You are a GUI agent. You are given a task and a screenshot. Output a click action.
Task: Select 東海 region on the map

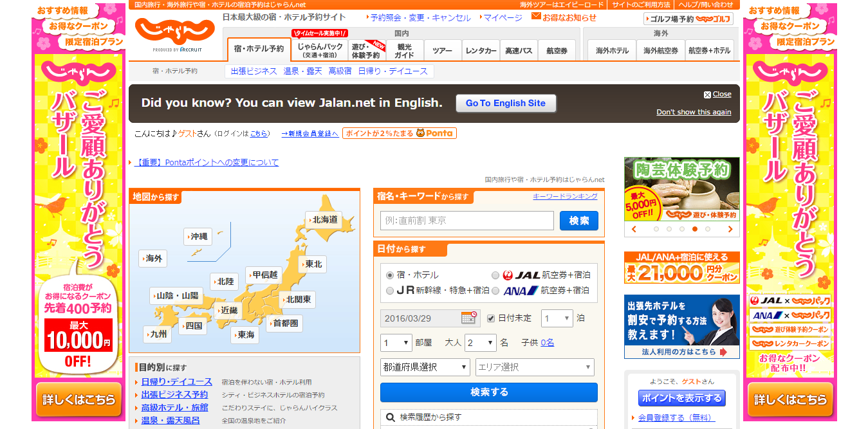point(245,335)
